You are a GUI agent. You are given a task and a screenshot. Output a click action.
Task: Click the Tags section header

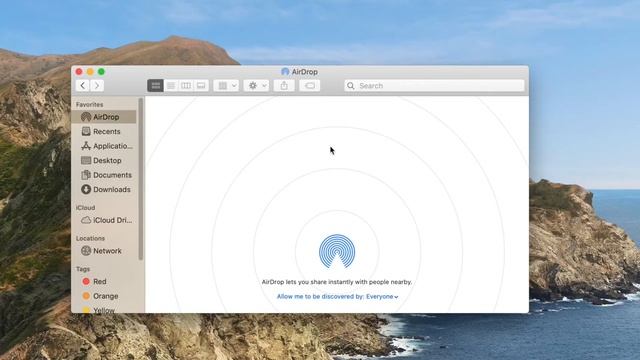tap(82, 269)
